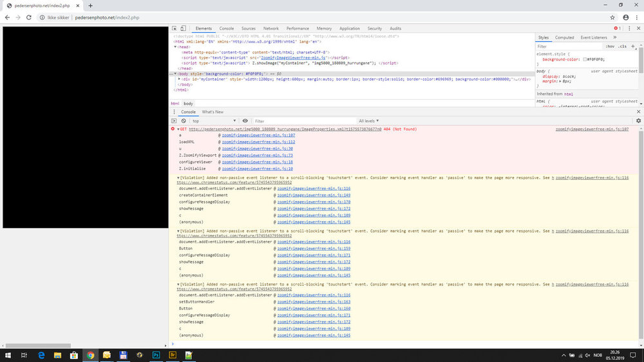Show the console sidebar

(174, 121)
